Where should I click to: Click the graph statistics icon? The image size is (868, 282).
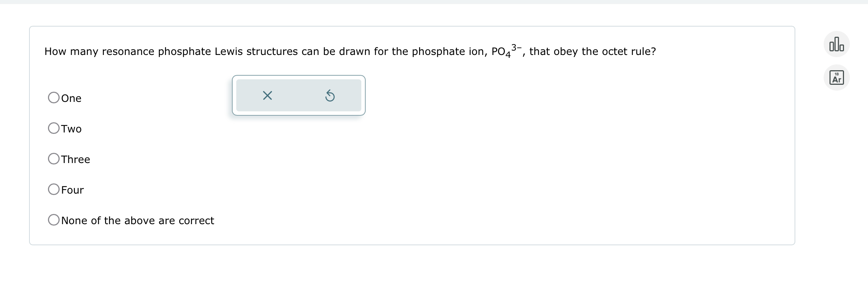click(x=836, y=44)
